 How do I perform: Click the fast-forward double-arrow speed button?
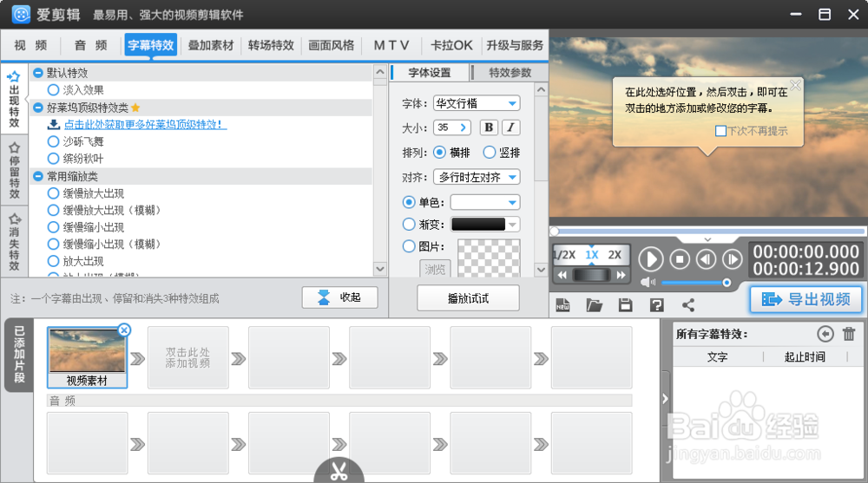point(621,275)
